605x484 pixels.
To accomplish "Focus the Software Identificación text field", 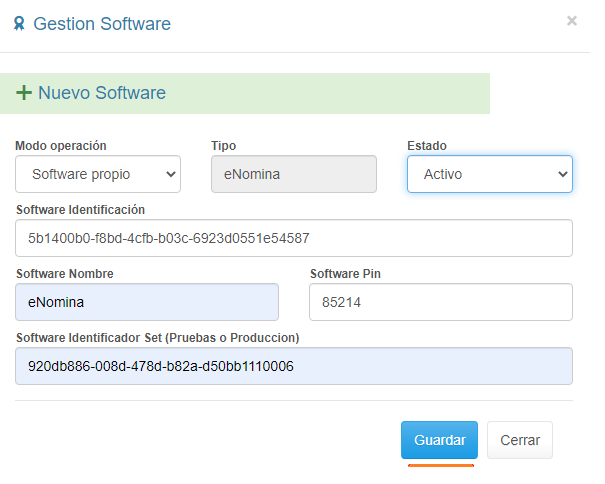I will tap(294, 238).
